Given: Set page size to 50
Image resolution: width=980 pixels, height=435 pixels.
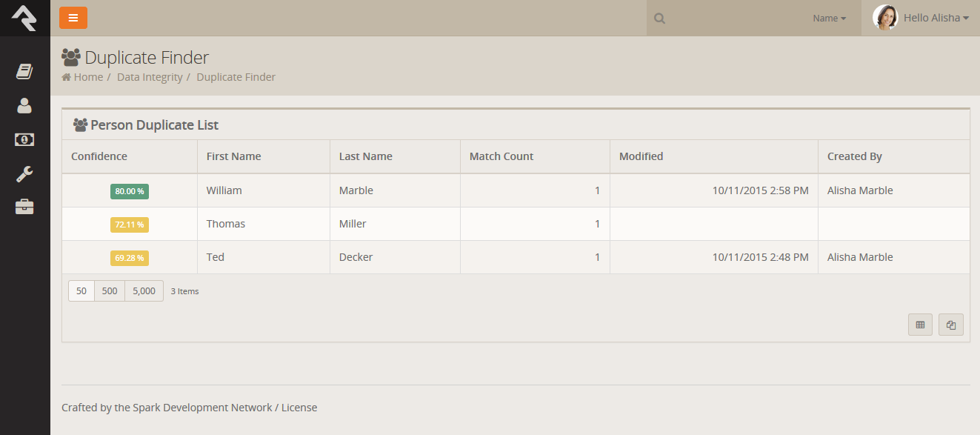Looking at the screenshot, I should point(81,291).
